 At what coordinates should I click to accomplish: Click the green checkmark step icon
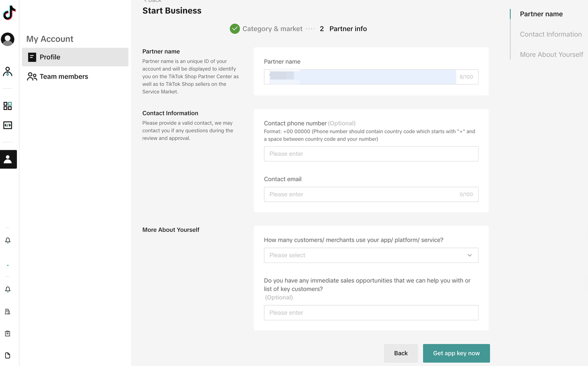pos(235,29)
